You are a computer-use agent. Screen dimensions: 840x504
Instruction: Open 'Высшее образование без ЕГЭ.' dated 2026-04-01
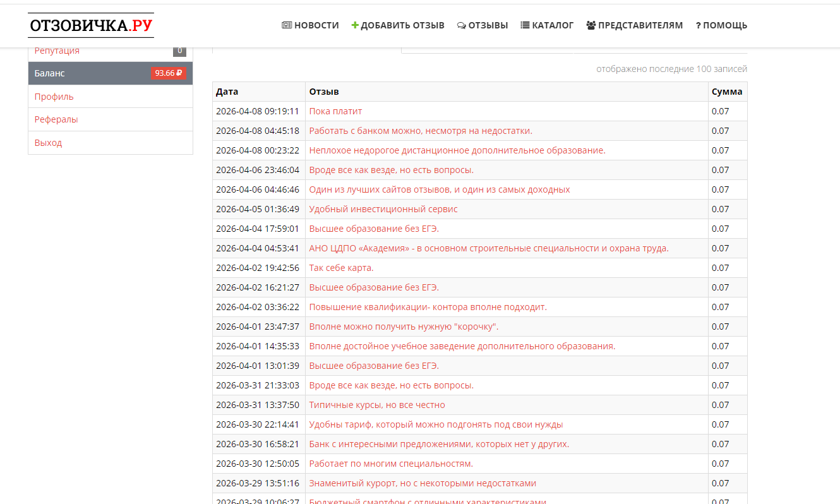tap(374, 366)
